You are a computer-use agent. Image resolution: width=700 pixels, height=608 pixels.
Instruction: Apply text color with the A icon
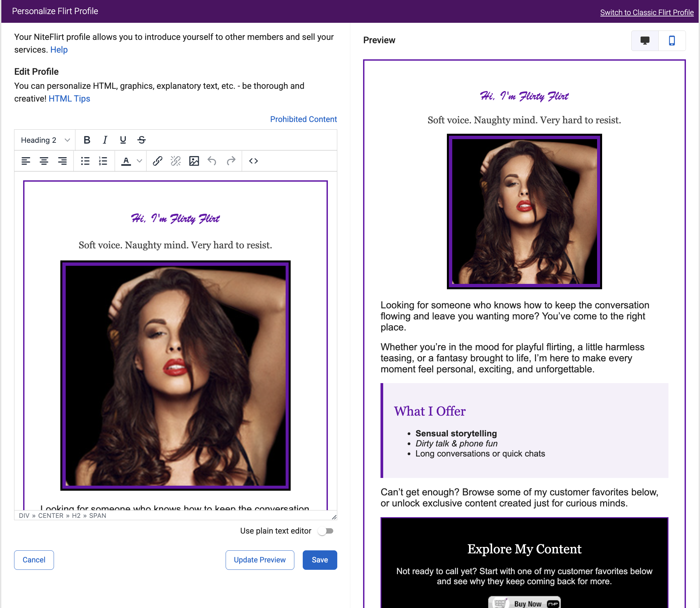point(126,161)
